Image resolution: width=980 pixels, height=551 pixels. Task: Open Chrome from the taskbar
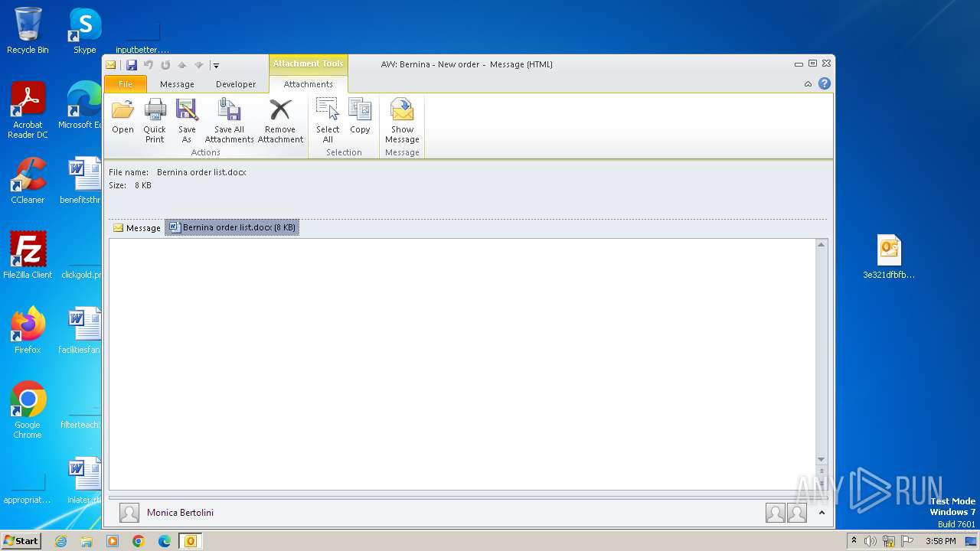click(x=139, y=541)
